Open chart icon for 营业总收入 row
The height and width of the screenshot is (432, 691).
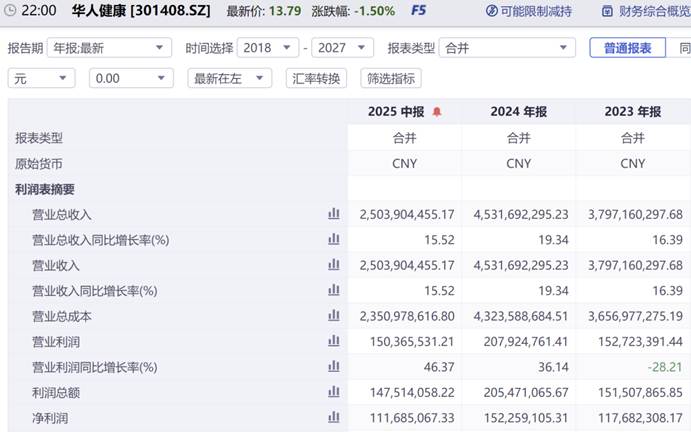point(333,214)
